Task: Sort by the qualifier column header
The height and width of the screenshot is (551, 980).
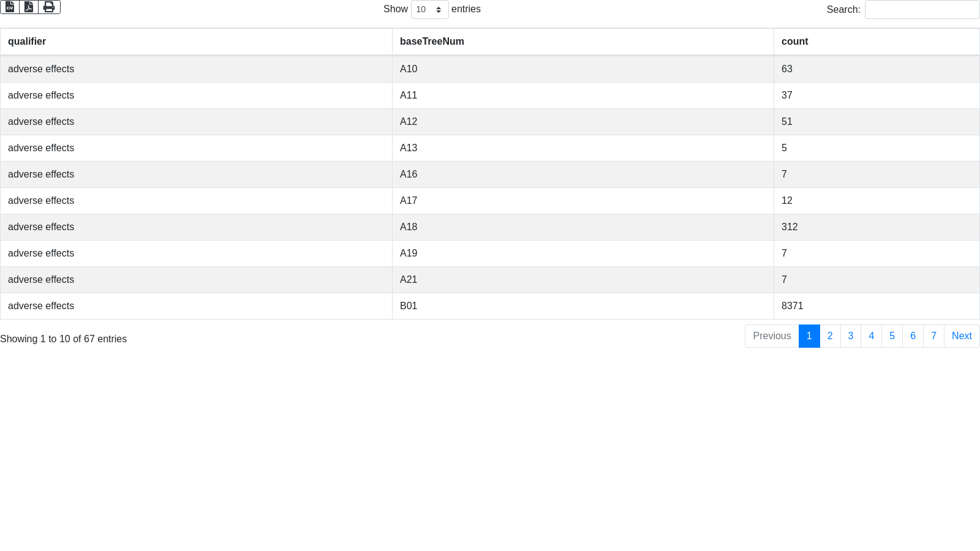Action: (x=27, y=42)
